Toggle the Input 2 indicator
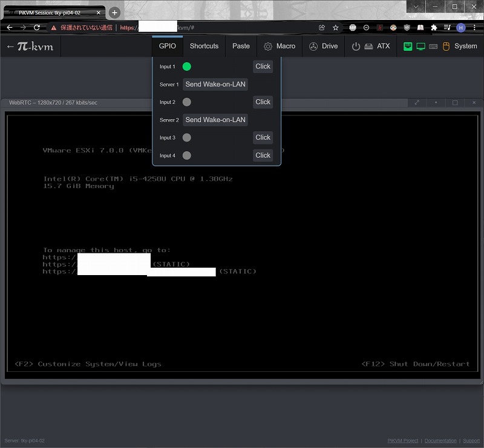This screenshot has width=484, height=448. pos(187,102)
